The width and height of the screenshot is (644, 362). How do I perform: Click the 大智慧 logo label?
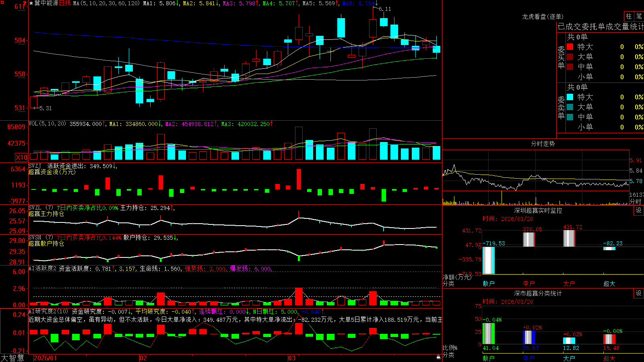coord(12,358)
